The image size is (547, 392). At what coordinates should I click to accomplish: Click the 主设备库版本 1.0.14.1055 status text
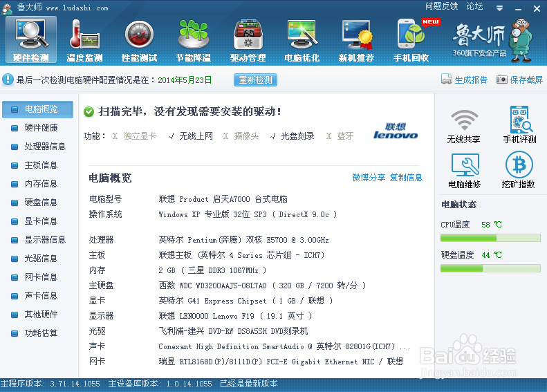[160, 384]
